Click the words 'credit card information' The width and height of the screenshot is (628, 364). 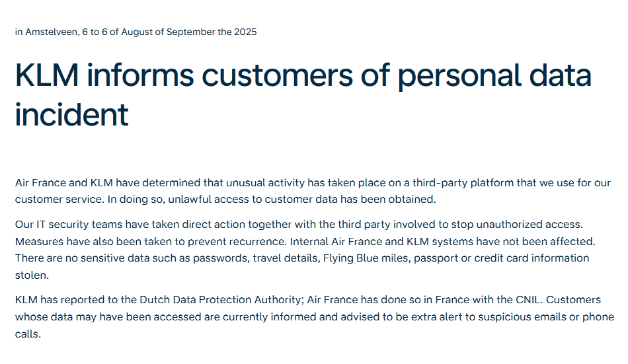[531, 258]
